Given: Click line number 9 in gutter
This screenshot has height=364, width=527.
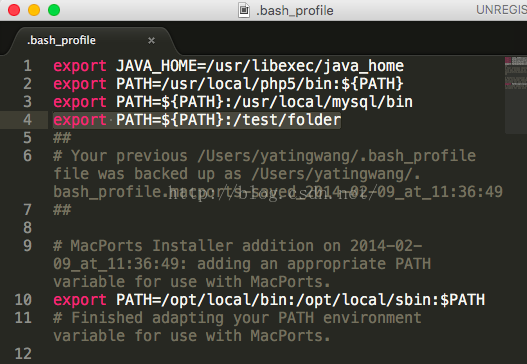Looking at the screenshot, I should pos(28,246).
